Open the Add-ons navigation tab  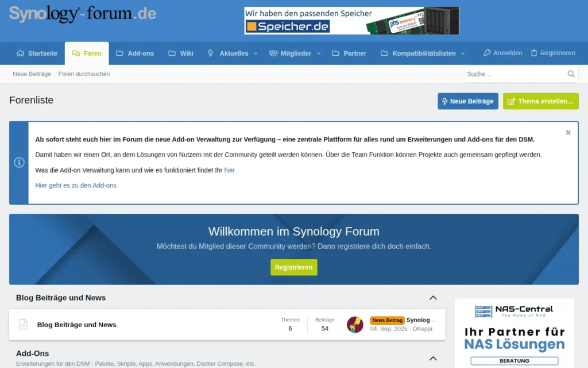pyautogui.click(x=135, y=53)
